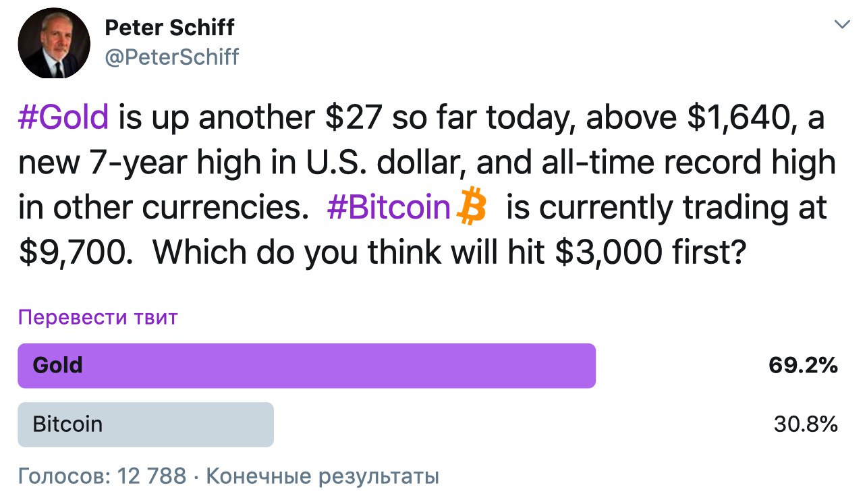Click the 69.2% poll result percentage
This screenshot has width=867, height=504.
803,366
